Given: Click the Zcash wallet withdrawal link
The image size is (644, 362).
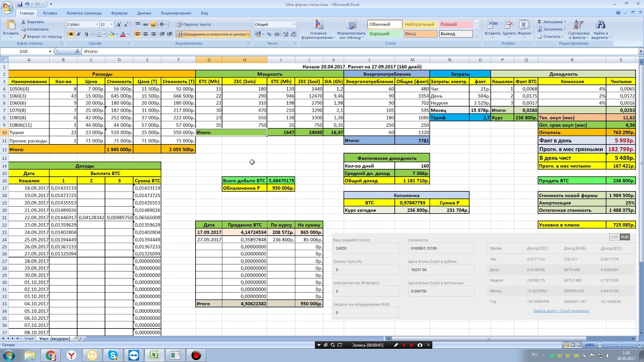Looking at the screenshot, I should click(560, 311).
